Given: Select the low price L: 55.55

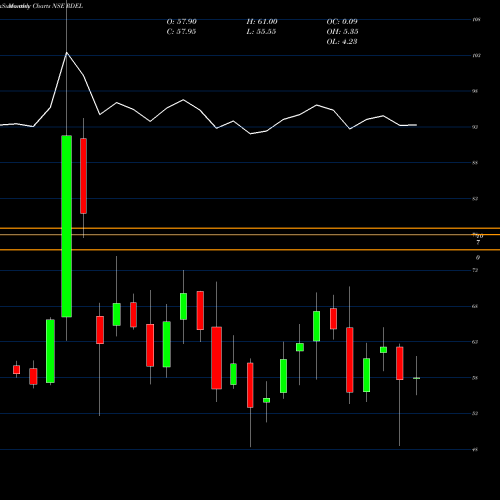Looking at the screenshot, I should pos(261,32).
